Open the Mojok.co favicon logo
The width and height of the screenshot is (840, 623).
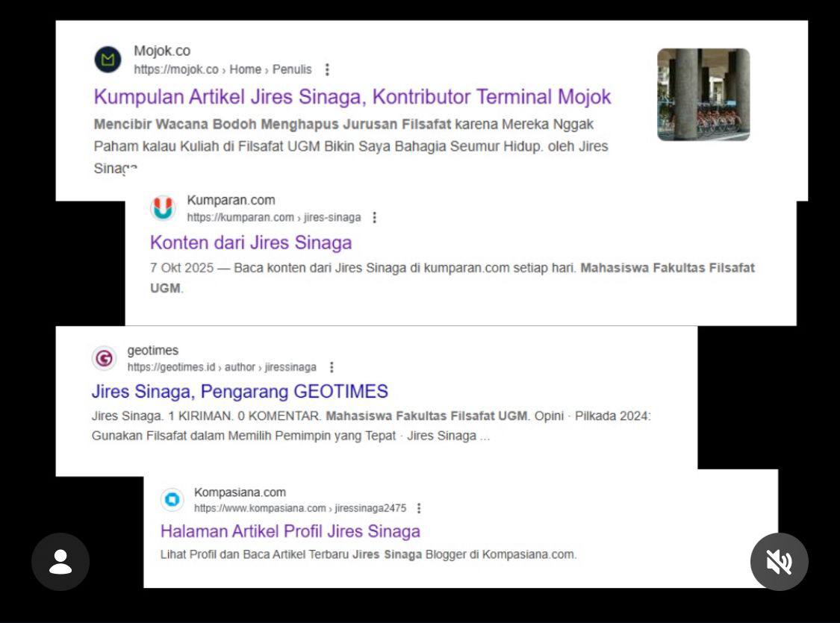tap(108, 60)
